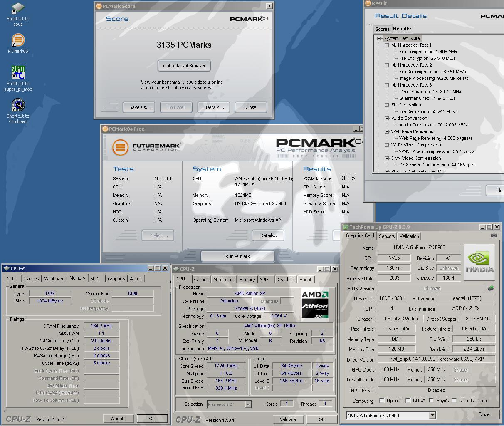Click the Instructions MMX(+), 3DNow!(+), SSE field
Screen dimensions: 504x426
click(x=270, y=348)
